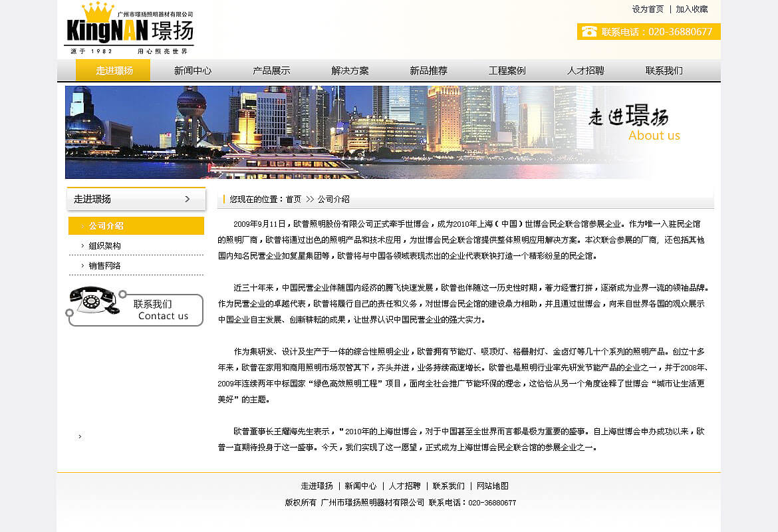Open the 工程案例 navigation tab

[507, 70]
